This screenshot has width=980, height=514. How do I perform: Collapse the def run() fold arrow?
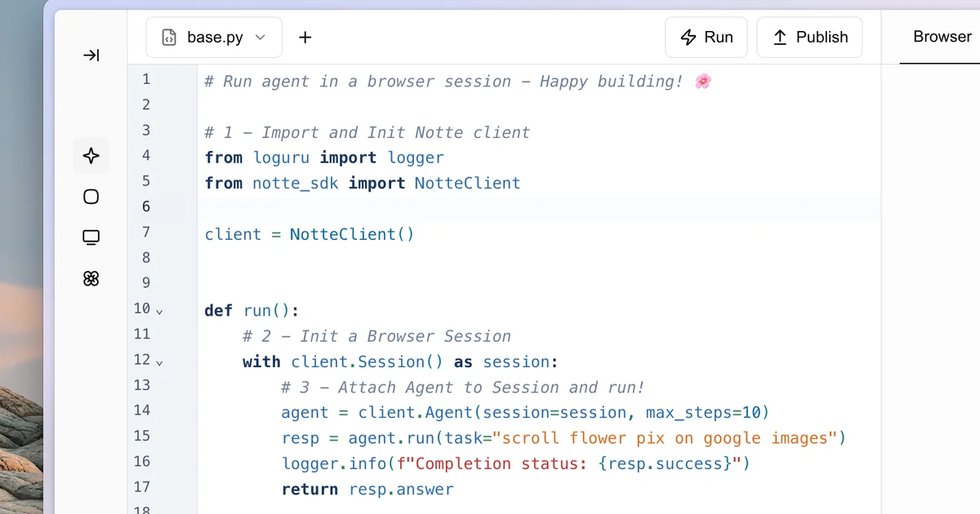tap(159, 311)
